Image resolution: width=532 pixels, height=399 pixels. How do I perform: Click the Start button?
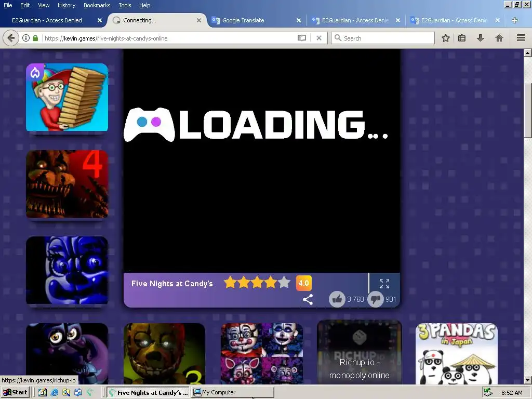(x=15, y=393)
